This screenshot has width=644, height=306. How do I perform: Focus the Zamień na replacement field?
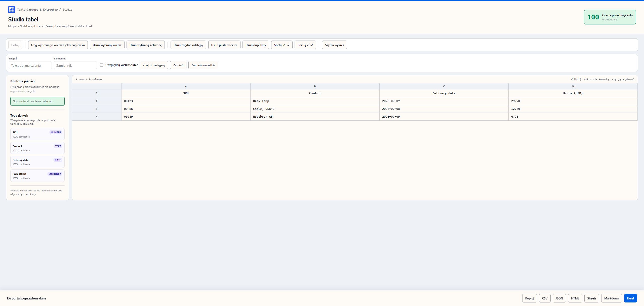click(x=75, y=65)
